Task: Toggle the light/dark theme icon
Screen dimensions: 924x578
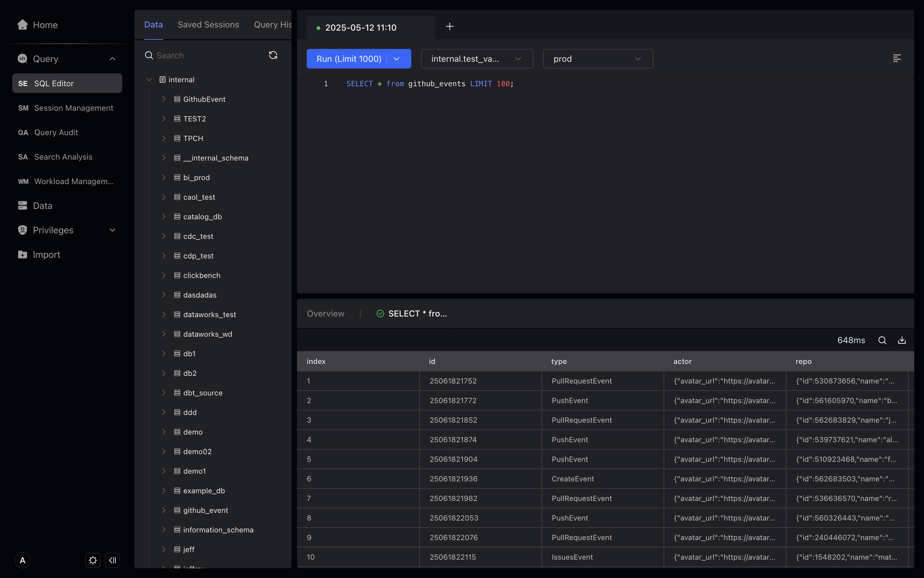Action: (93, 560)
